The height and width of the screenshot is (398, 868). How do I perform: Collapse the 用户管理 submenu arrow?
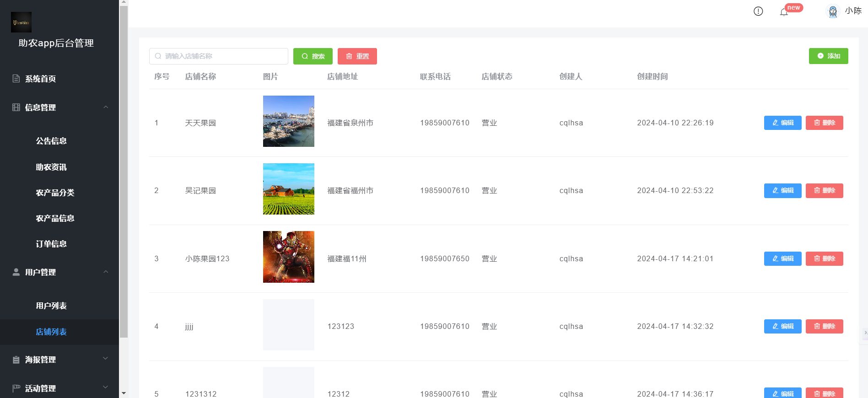click(x=106, y=272)
